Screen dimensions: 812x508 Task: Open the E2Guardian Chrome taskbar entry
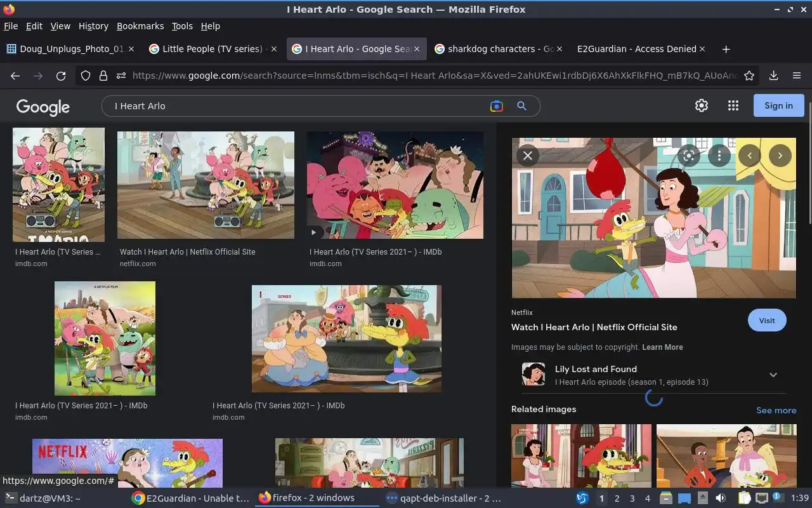[190, 498]
